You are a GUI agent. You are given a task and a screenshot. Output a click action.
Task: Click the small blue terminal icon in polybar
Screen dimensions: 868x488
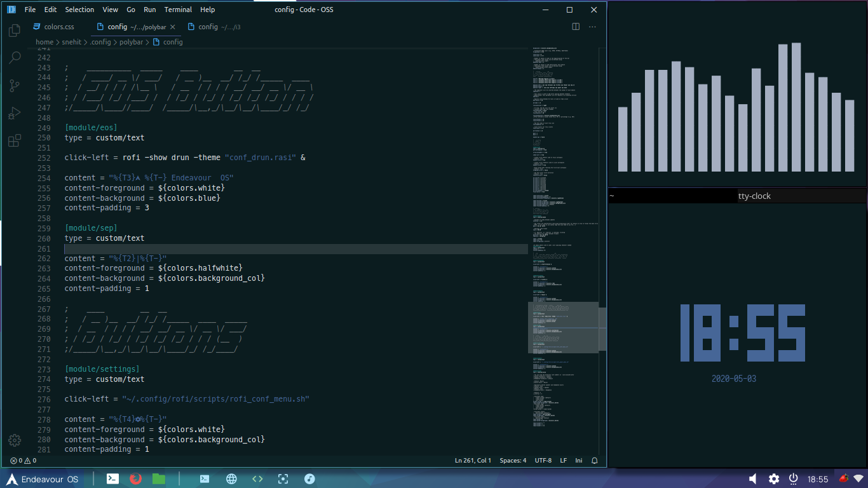pos(205,479)
